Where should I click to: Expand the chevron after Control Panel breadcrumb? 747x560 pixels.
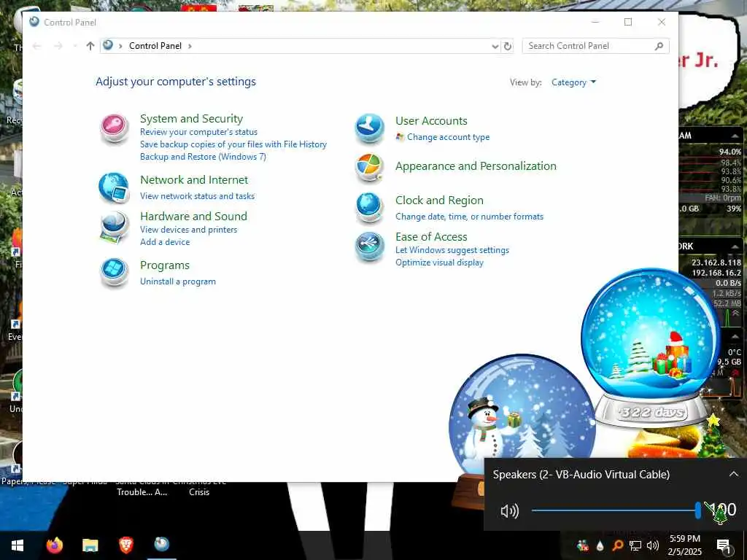point(190,46)
